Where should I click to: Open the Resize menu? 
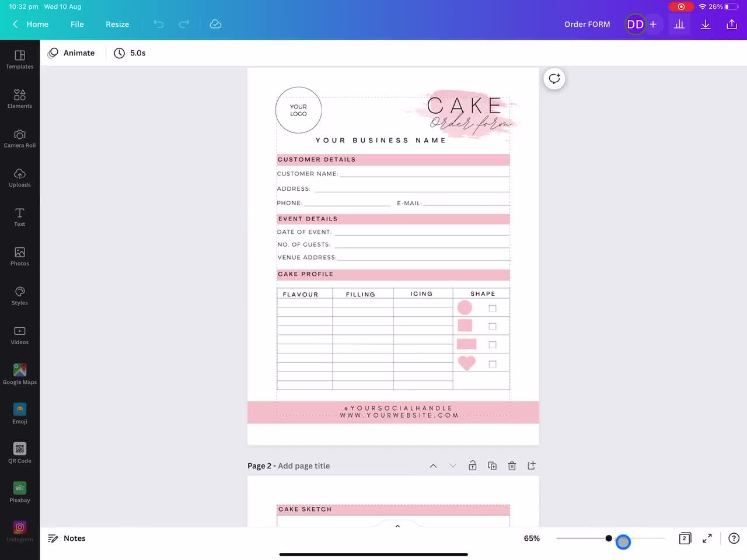coord(117,24)
